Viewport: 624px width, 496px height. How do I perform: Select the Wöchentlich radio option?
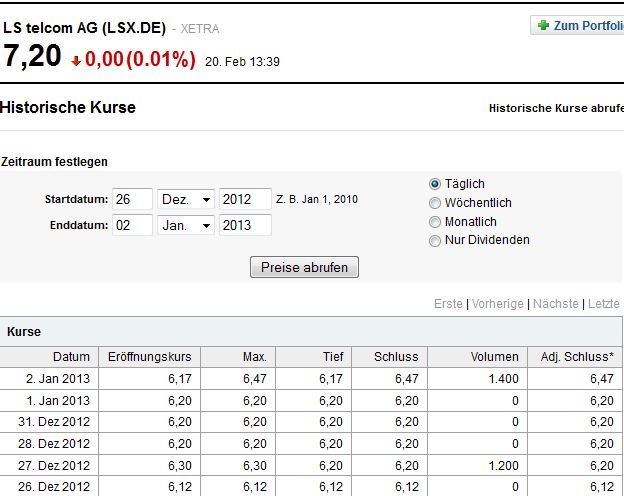[435, 203]
